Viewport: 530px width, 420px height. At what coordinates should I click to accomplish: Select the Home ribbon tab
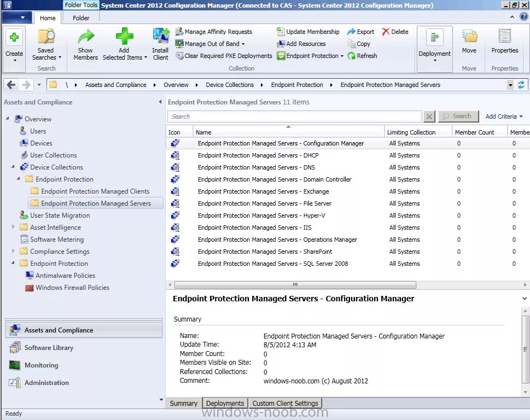pos(48,18)
